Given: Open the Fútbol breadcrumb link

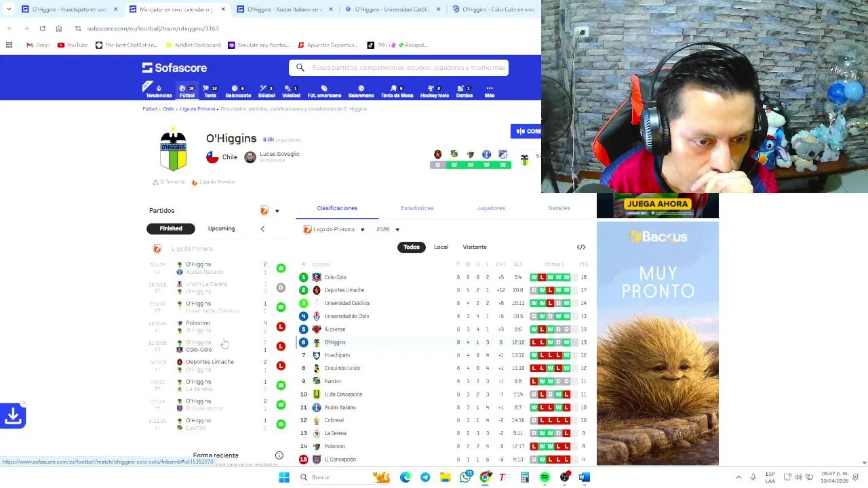Looking at the screenshot, I should [149, 109].
